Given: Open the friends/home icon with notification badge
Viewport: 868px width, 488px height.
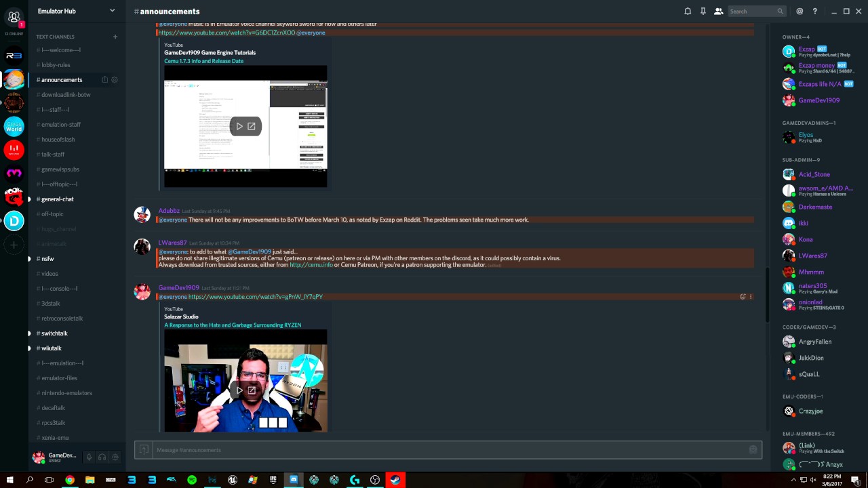Looking at the screenshot, I should (x=14, y=17).
